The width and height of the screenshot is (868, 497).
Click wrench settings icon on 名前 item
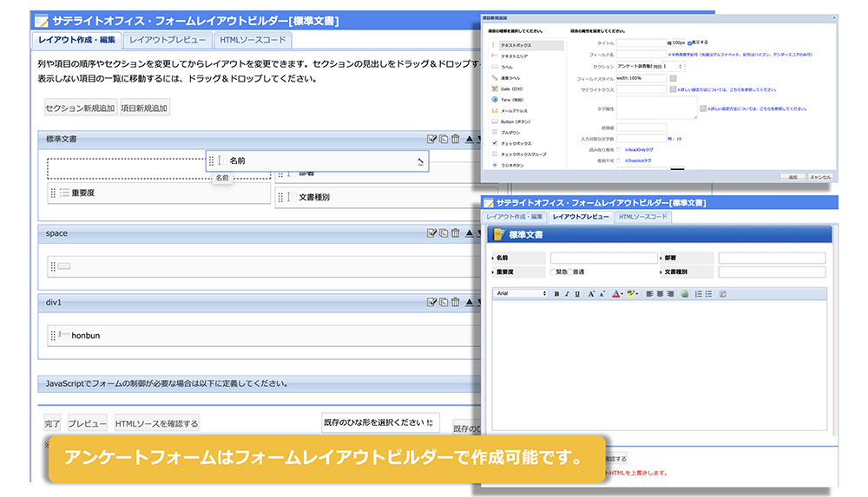420,161
